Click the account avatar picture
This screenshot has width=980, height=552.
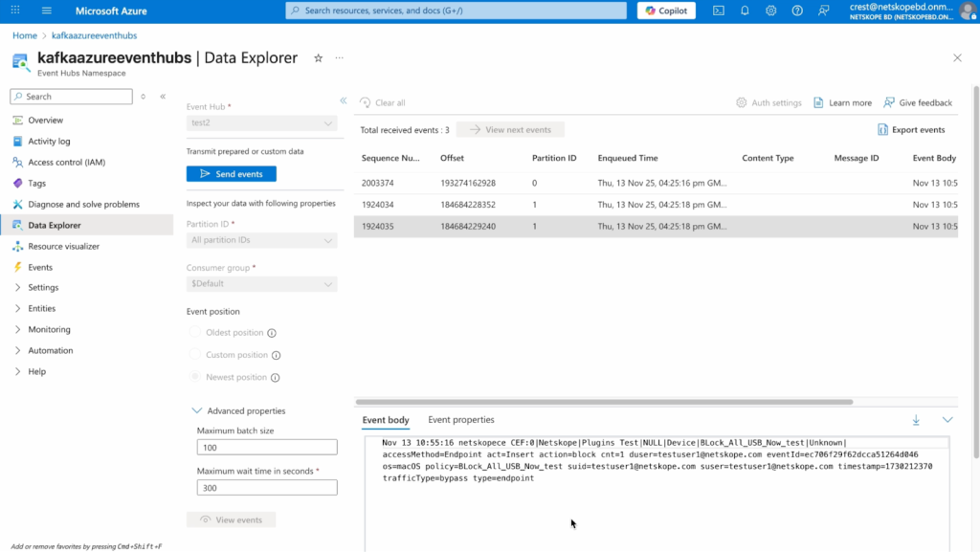coord(968,11)
